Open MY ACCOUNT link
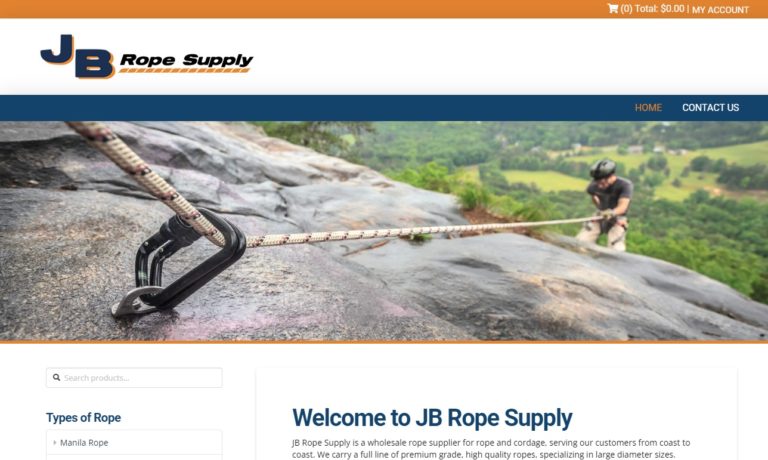This screenshot has height=460, width=768. click(720, 9)
